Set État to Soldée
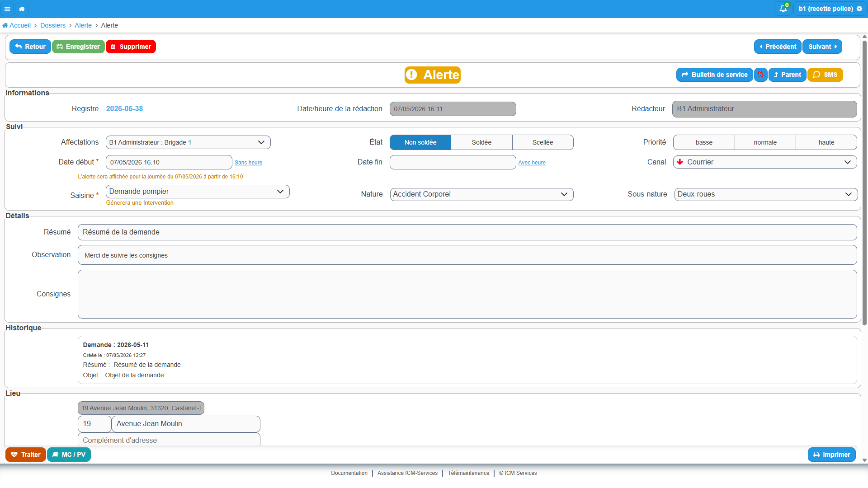The image size is (868, 488). [x=481, y=142]
